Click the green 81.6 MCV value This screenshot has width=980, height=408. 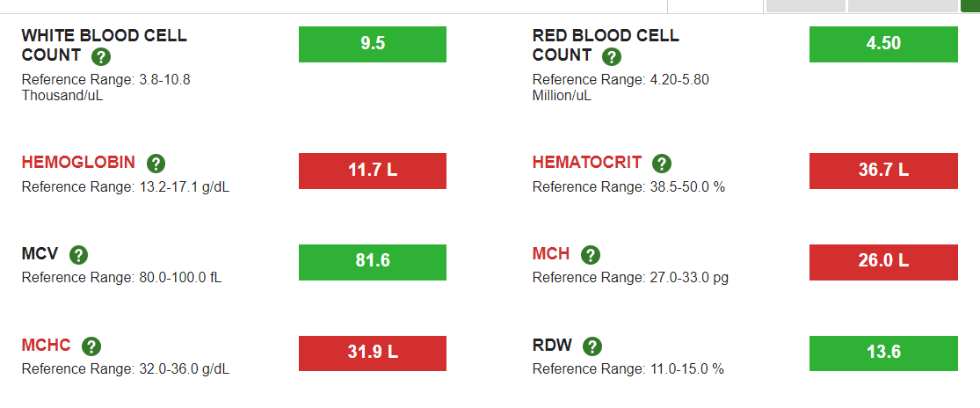pyautogui.click(x=373, y=262)
